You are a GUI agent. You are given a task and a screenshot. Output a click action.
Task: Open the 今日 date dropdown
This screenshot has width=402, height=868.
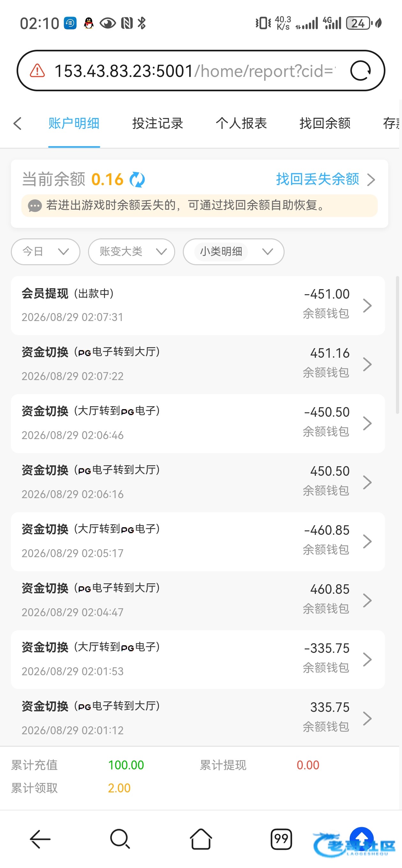click(x=46, y=252)
